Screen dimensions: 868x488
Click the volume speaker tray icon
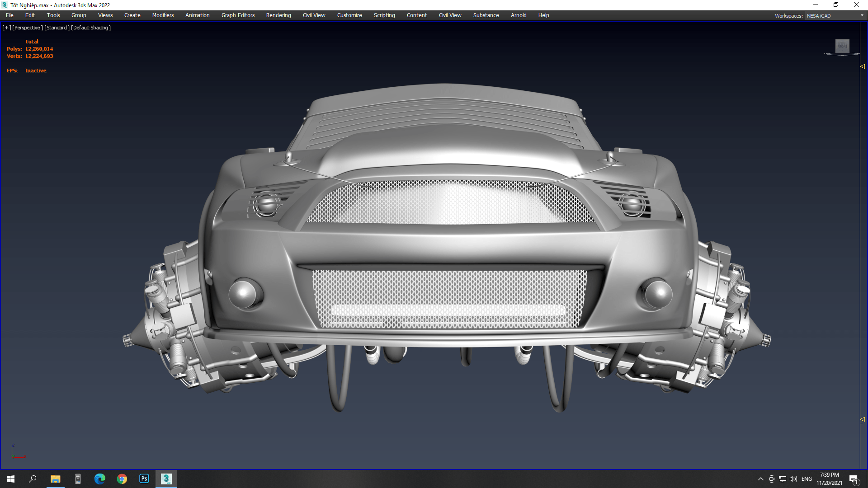tap(793, 479)
